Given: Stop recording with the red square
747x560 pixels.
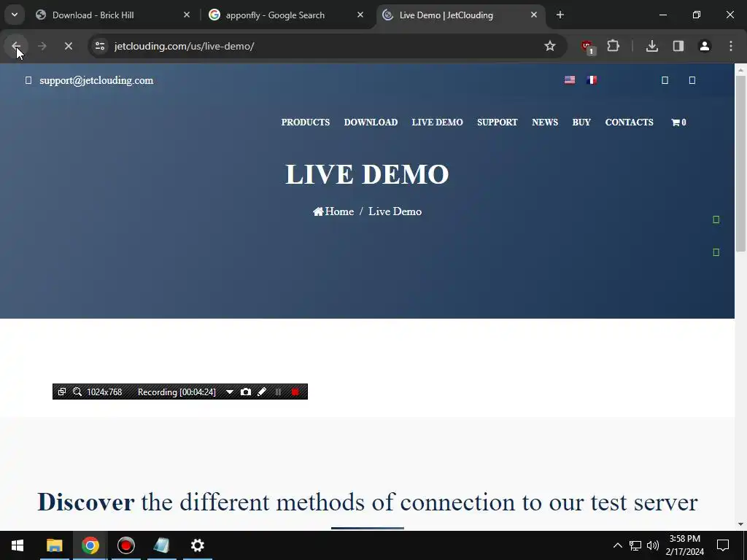Looking at the screenshot, I should (x=295, y=392).
